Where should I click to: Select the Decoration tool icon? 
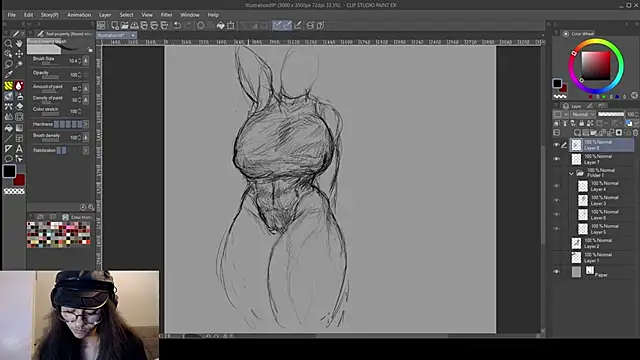click(x=8, y=107)
